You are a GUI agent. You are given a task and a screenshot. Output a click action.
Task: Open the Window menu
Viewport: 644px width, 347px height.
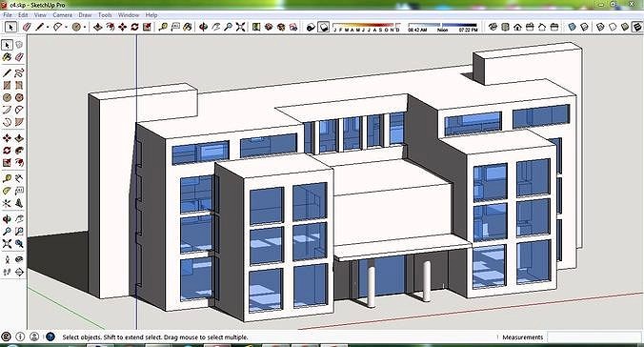129,15
